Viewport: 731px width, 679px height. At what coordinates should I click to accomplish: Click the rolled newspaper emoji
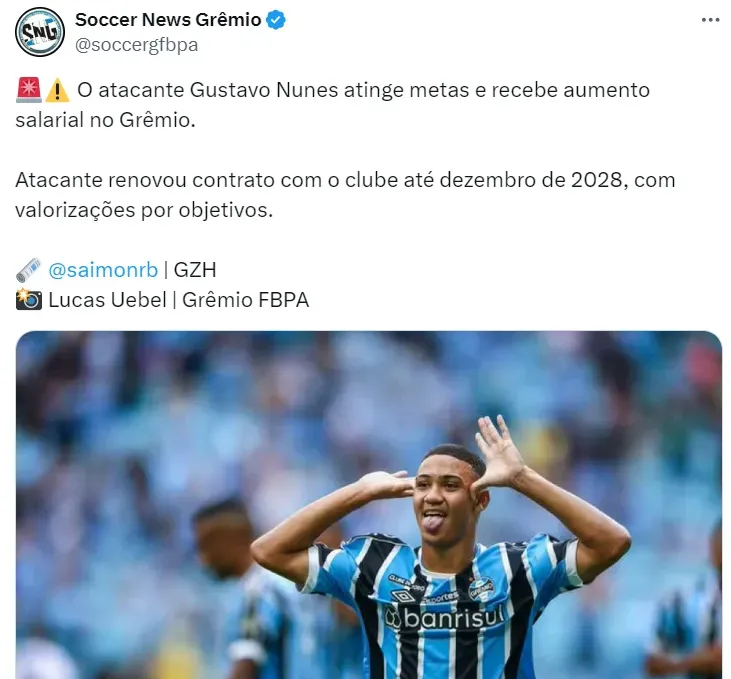pyautogui.click(x=28, y=270)
